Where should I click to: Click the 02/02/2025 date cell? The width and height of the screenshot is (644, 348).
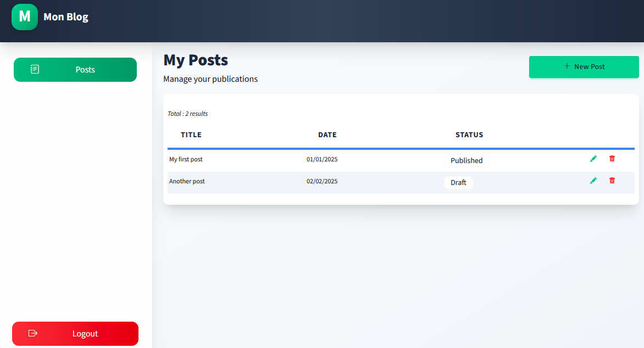pyautogui.click(x=322, y=182)
